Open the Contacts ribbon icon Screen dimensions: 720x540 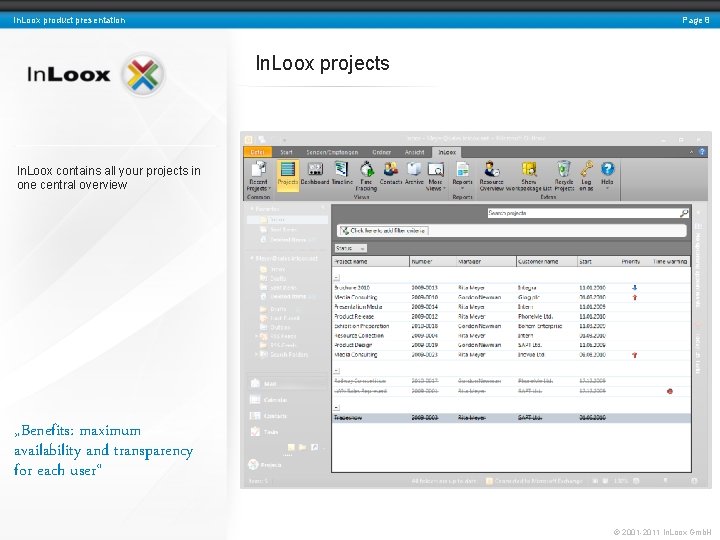point(391,174)
